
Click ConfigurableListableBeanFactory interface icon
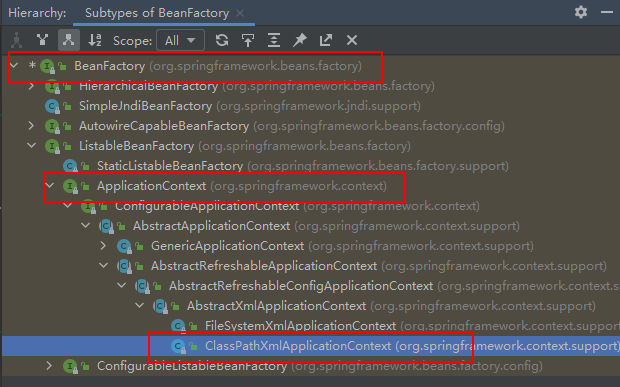tap(70, 366)
